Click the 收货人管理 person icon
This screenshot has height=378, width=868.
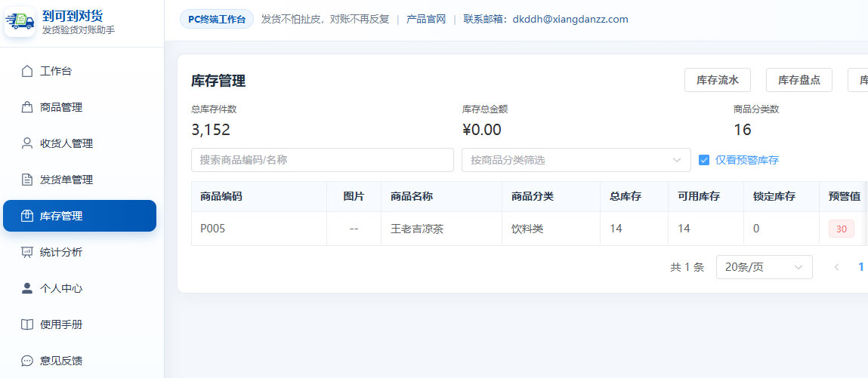click(x=26, y=143)
